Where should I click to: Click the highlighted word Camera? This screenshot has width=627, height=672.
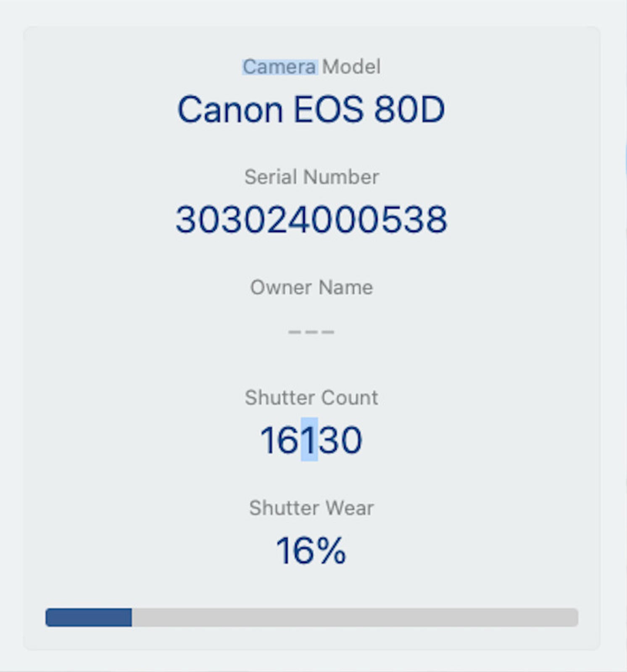coord(279,67)
